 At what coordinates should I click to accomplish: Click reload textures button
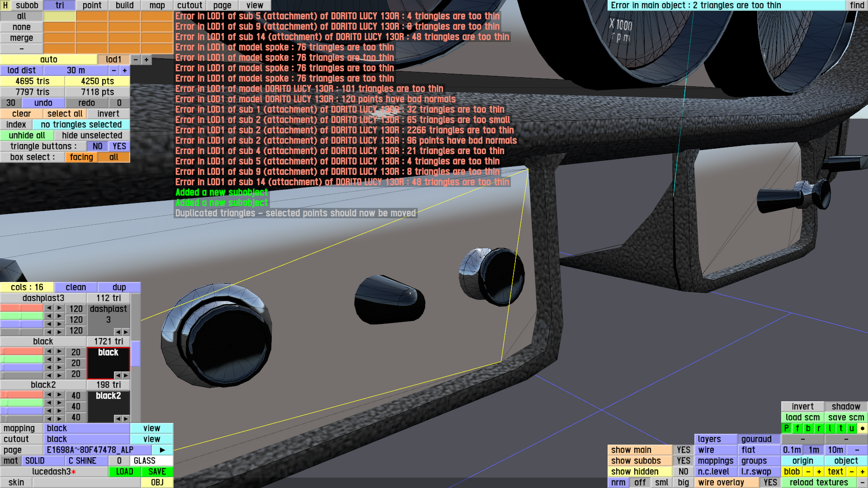click(x=819, y=483)
